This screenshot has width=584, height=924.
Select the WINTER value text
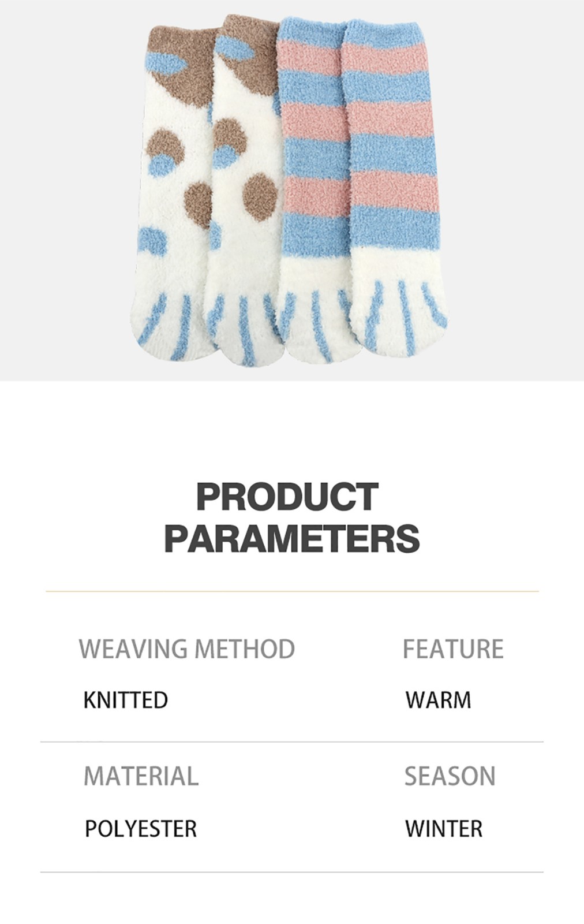(x=444, y=829)
